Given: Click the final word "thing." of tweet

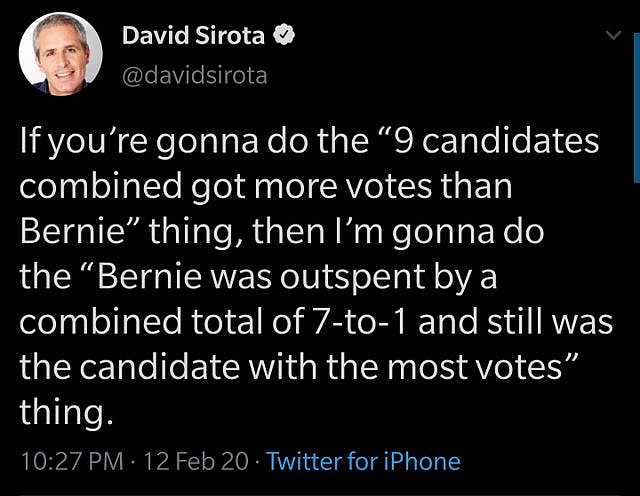Looking at the screenshot, I should [66, 412].
